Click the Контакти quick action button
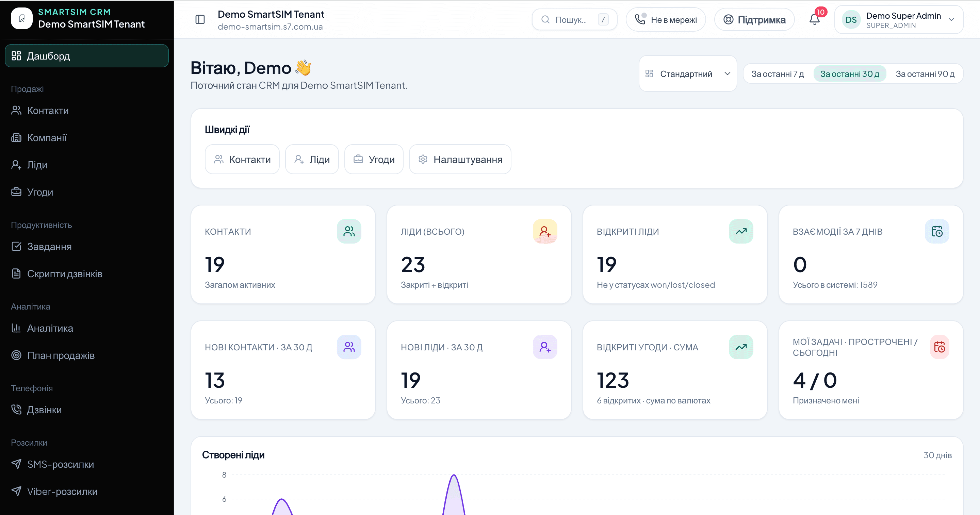This screenshot has height=515, width=980. [x=242, y=160]
